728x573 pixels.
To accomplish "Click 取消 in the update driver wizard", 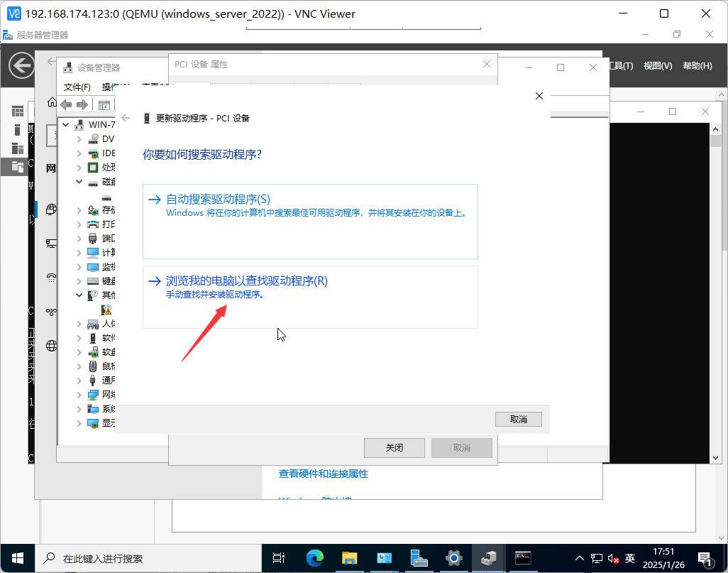I will 518,419.
